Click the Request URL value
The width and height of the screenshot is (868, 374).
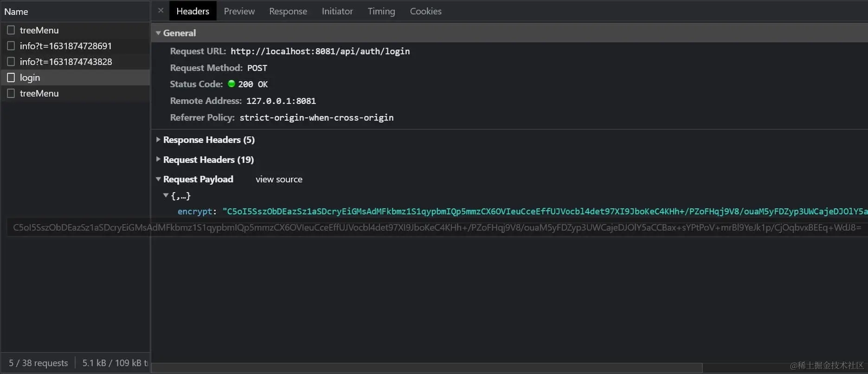320,52
